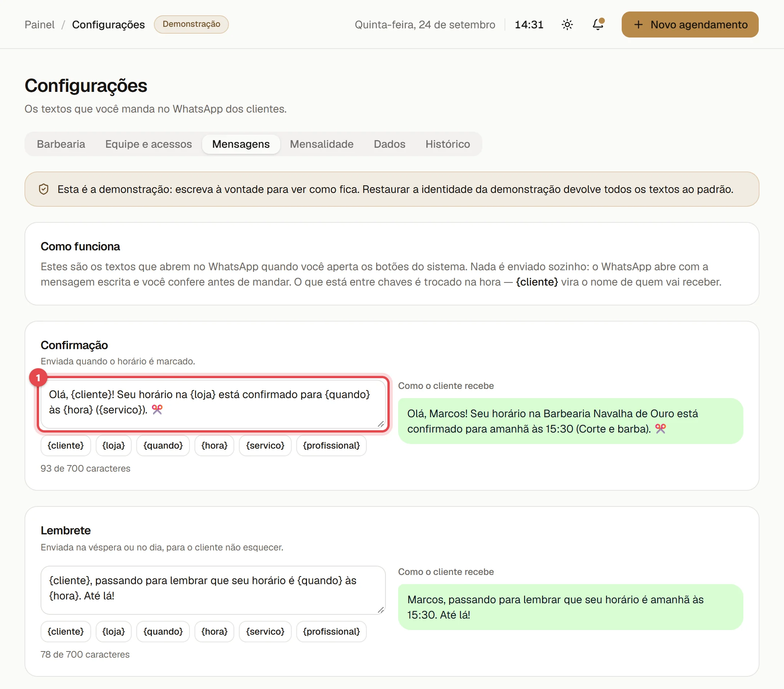Focus the Lembrete message text area
Screen dimensions: 784x689
tap(213, 590)
